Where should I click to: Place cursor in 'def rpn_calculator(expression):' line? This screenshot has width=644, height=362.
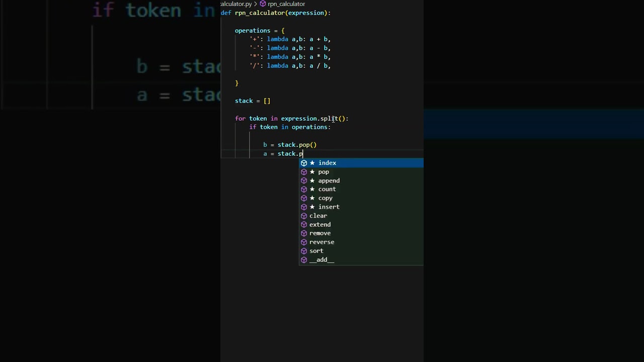(276, 13)
